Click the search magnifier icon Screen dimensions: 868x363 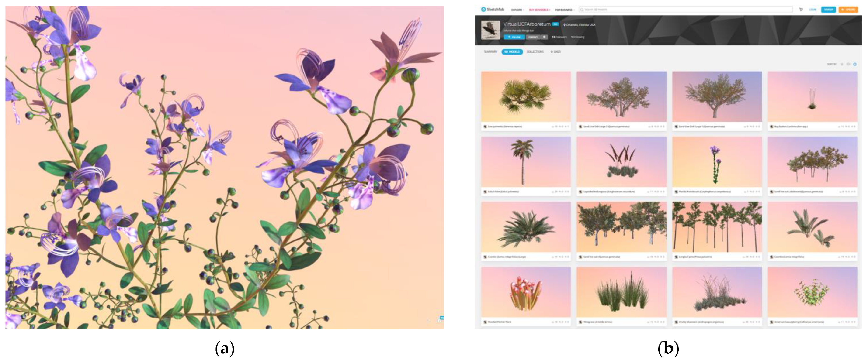click(582, 9)
